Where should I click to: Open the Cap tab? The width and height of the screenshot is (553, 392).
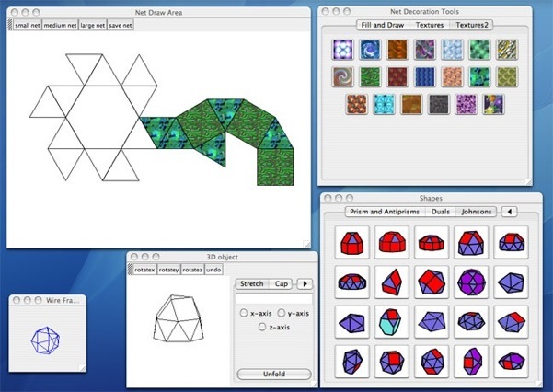(x=281, y=283)
